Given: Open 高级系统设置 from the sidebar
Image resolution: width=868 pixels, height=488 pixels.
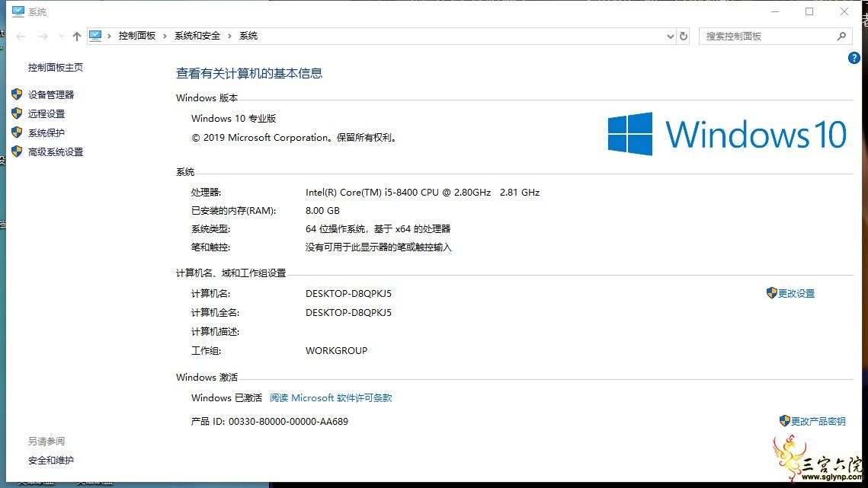Looking at the screenshot, I should coord(56,152).
